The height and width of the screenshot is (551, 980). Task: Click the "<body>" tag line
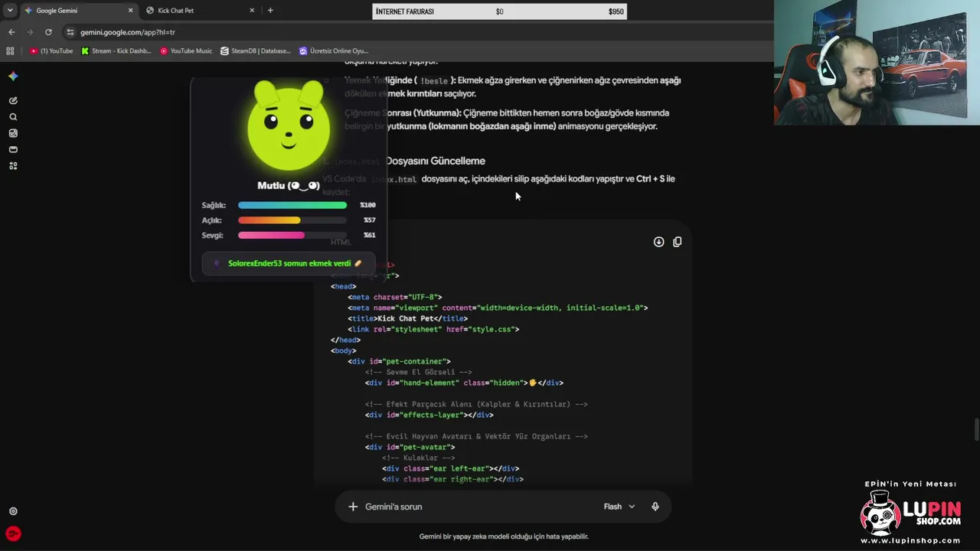click(343, 350)
